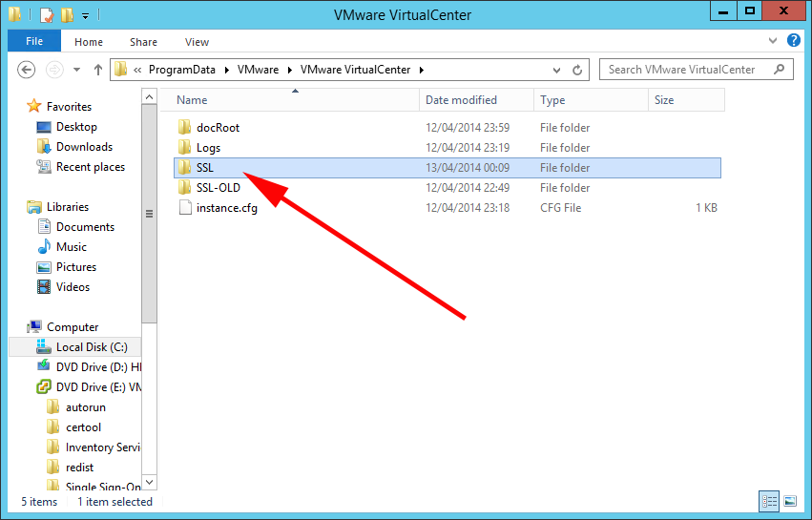Open Favorites in navigation pane
812x520 pixels.
[69, 107]
